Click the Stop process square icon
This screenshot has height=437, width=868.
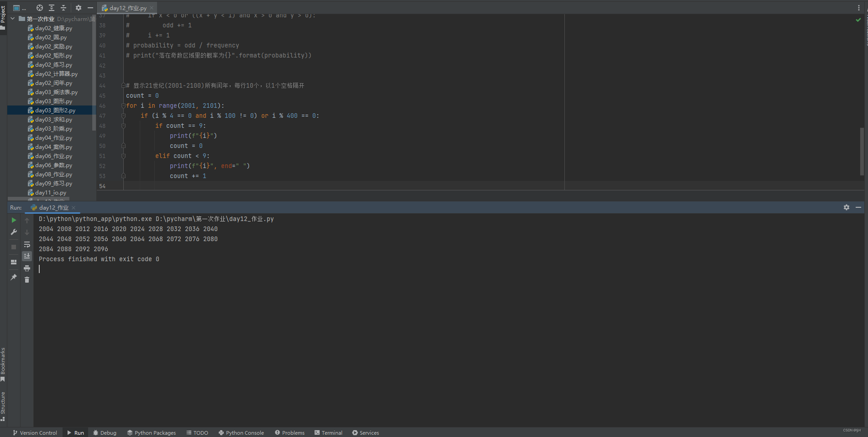coord(14,247)
